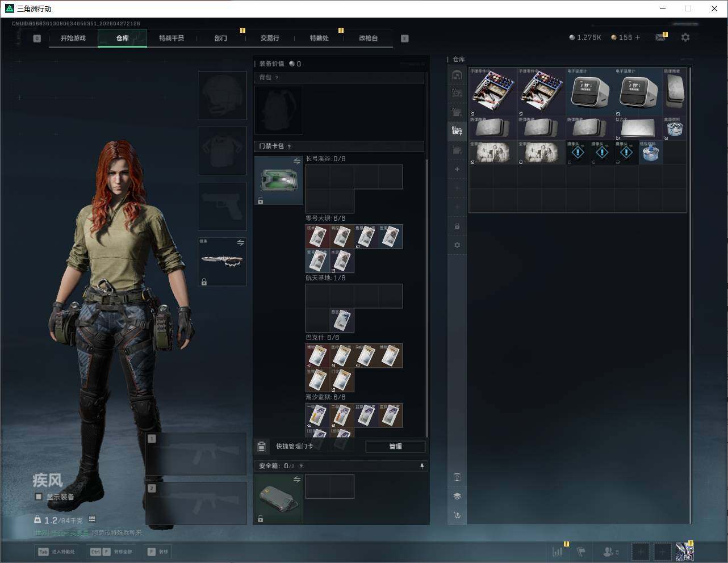Image resolution: width=728 pixels, height=563 pixels.
Task: Open the active stash container tab icon
Action: tap(457, 131)
